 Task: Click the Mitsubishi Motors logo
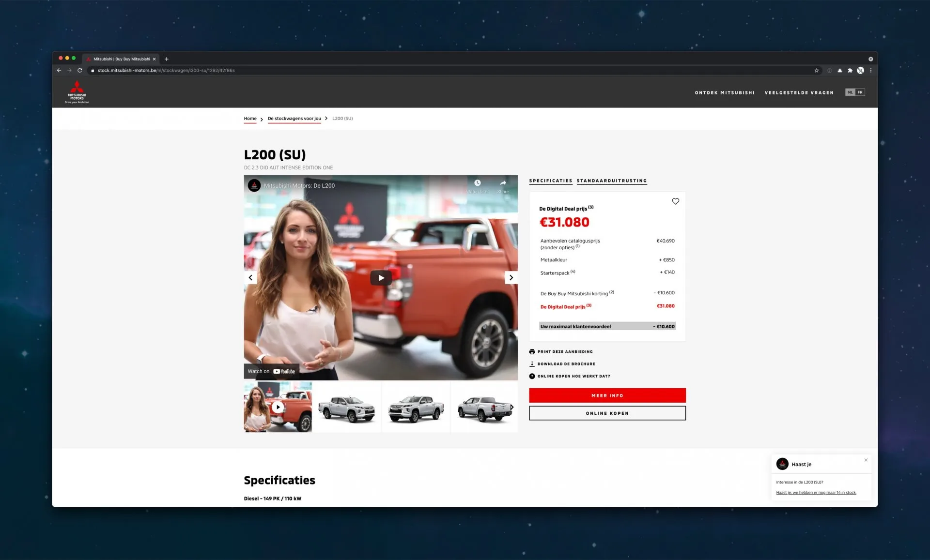click(77, 92)
